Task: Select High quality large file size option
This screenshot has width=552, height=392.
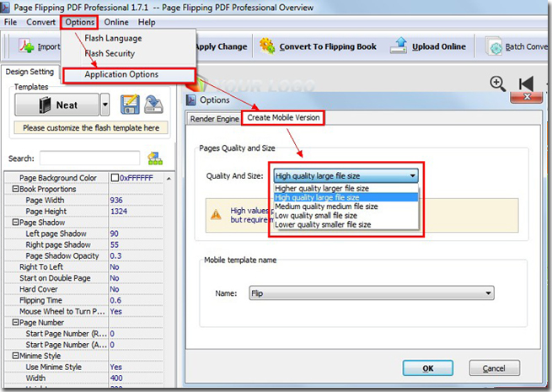Action: 346,197
